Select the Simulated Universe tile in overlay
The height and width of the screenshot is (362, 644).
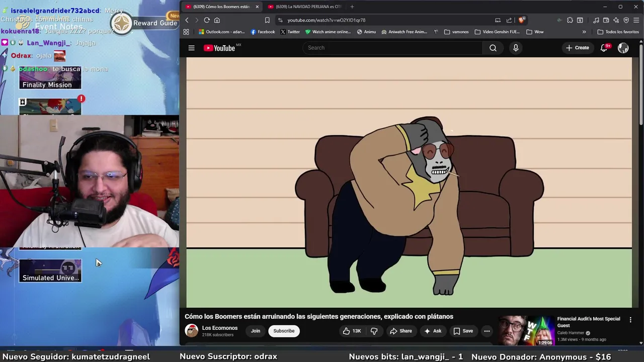pos(50,270)
